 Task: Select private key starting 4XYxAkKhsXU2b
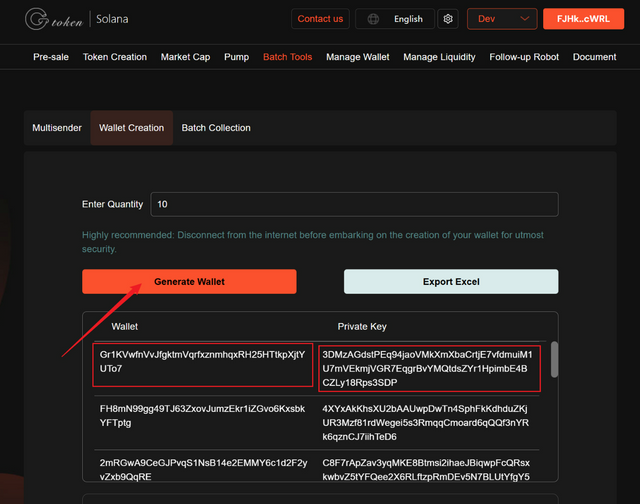tap(426, 423)
